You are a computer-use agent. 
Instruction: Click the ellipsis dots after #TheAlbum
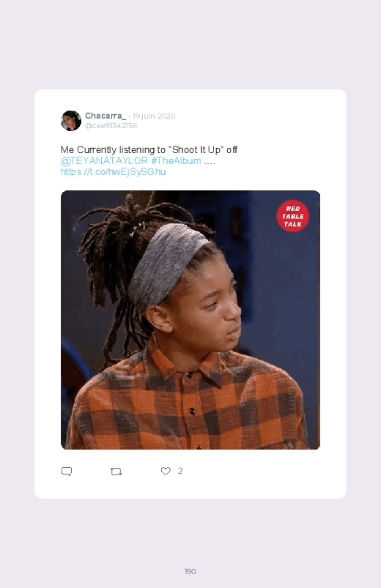[x=210, y=162]
